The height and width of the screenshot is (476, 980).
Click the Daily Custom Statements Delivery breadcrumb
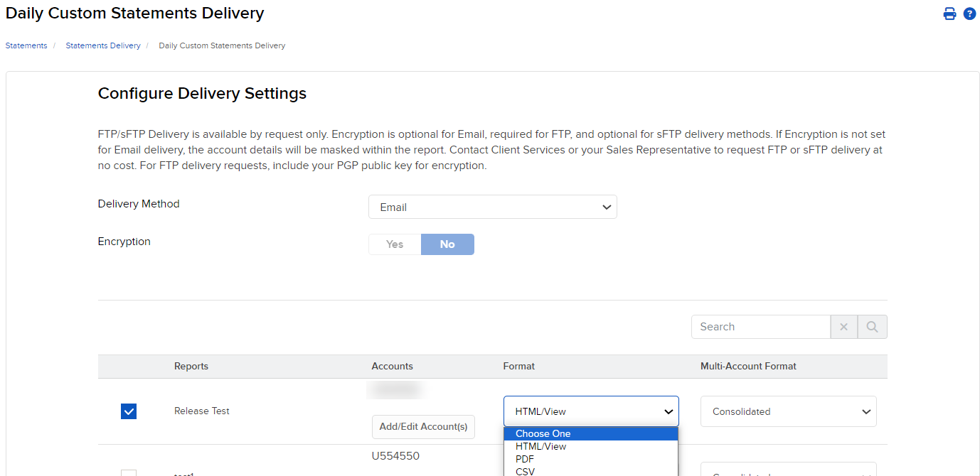click(x=222, y=45)
